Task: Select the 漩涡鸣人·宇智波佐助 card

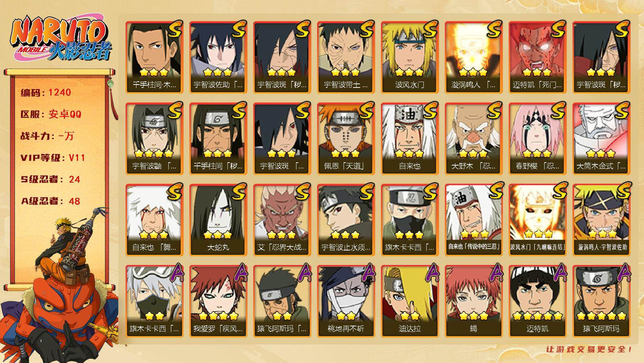Action: coord(601,220)
